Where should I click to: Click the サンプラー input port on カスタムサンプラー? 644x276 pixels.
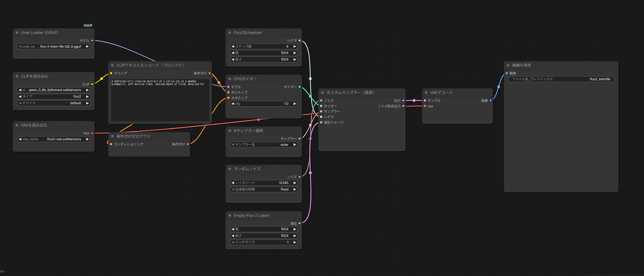click(321, 111)
